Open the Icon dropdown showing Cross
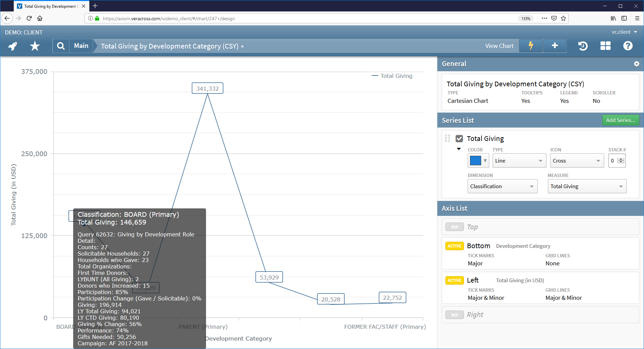The height and width of the screenshot is (349, 644). (577, 161)
